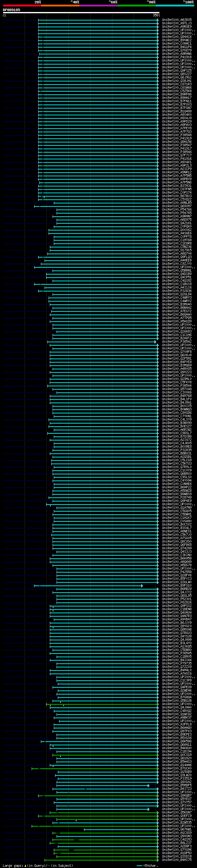Select the UniRef100_C8VGD6 label

pos(176,412)
